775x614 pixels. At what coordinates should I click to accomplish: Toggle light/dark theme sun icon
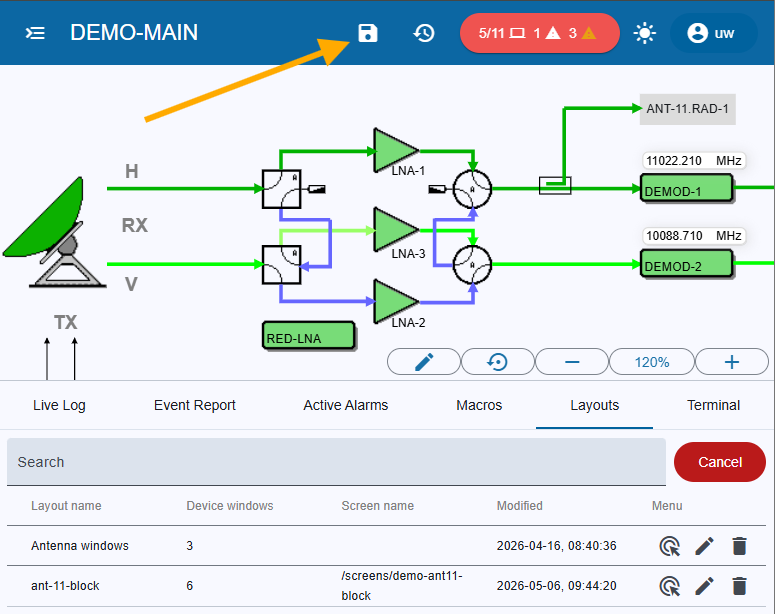(645, 33)
